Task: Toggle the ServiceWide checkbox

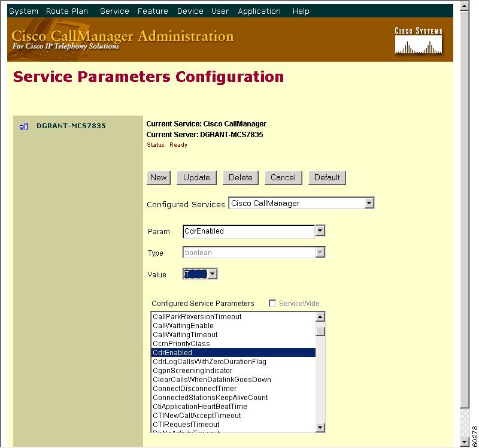Action: tap(272, 303)
